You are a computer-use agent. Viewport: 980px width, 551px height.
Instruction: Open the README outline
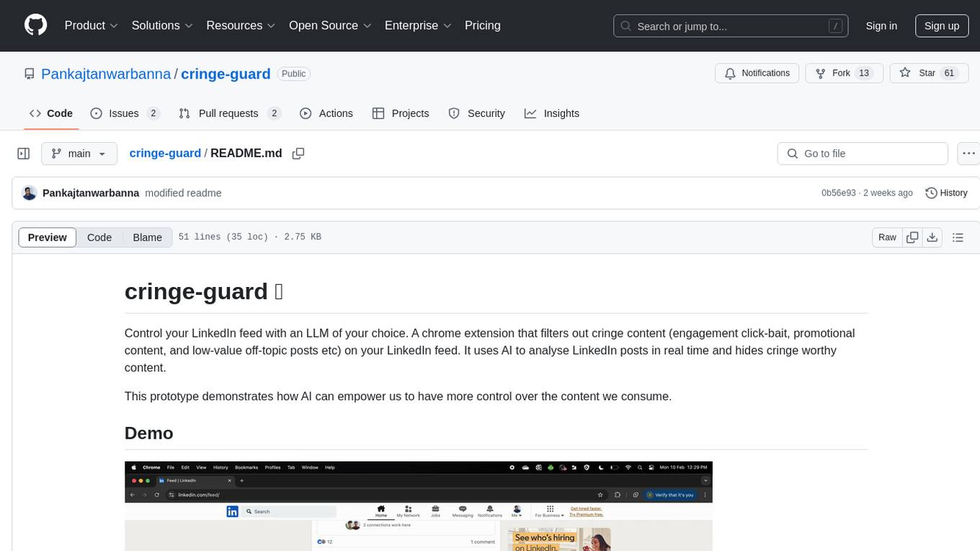[x=958, y=237]
